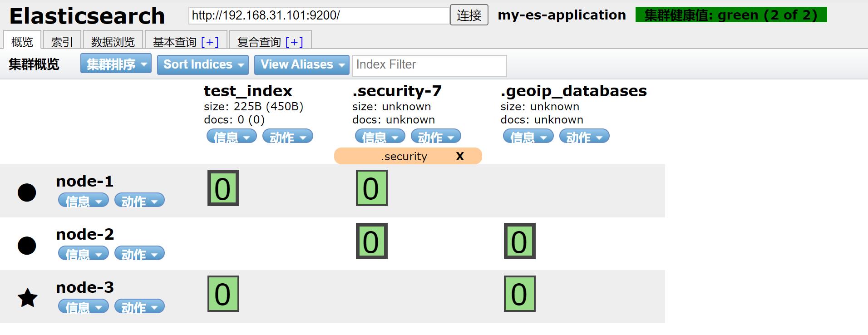Add a new 基本查询 tab with [+]
The width and height of the screenshot is (868, 335).
(x=210, y=42)
